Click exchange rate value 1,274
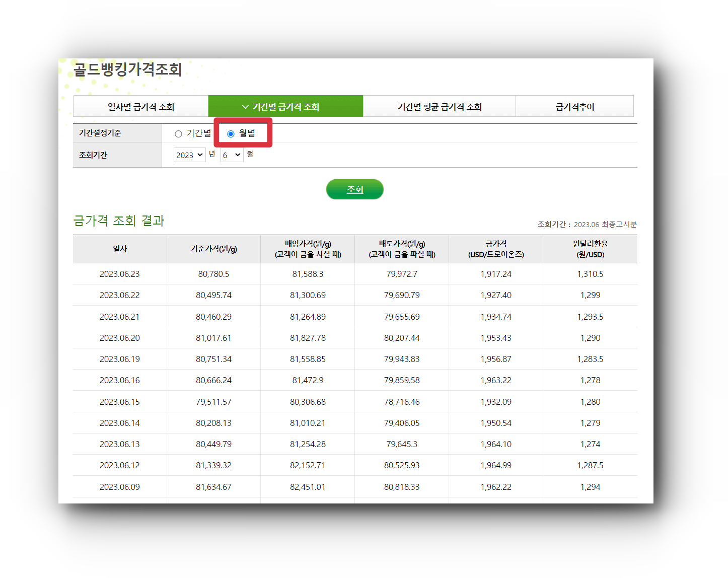Screen dimensions: 728x578 tap(590, 444)
